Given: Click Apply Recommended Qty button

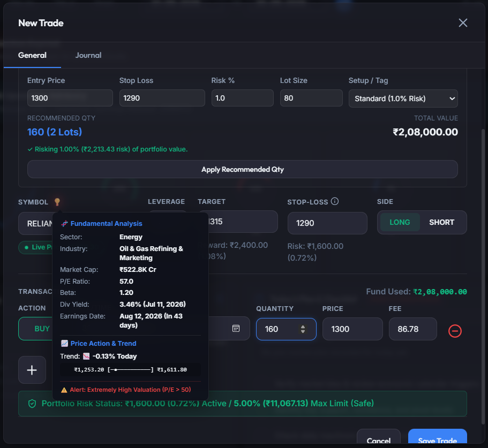Looking at the screenshot, I should pyautogui.click(x=243, y=169).
